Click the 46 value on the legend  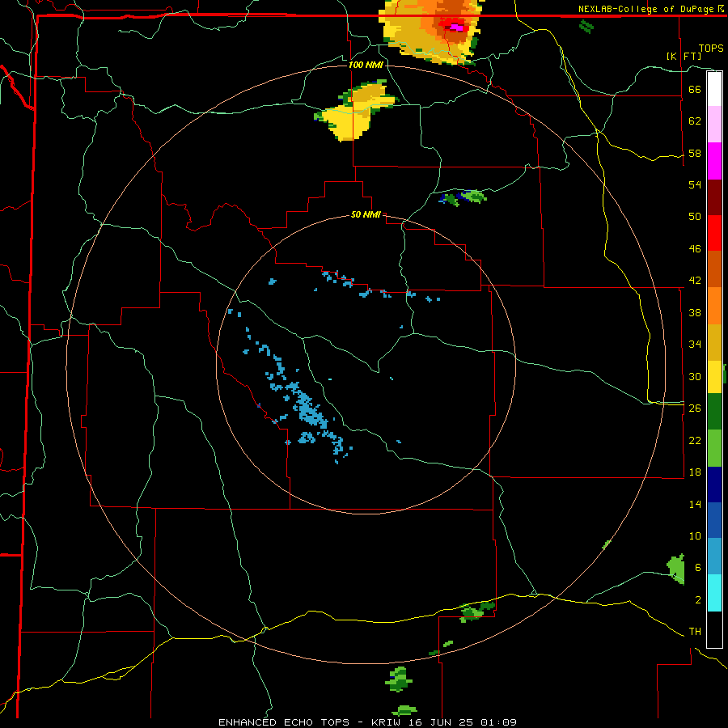point(695,249)
